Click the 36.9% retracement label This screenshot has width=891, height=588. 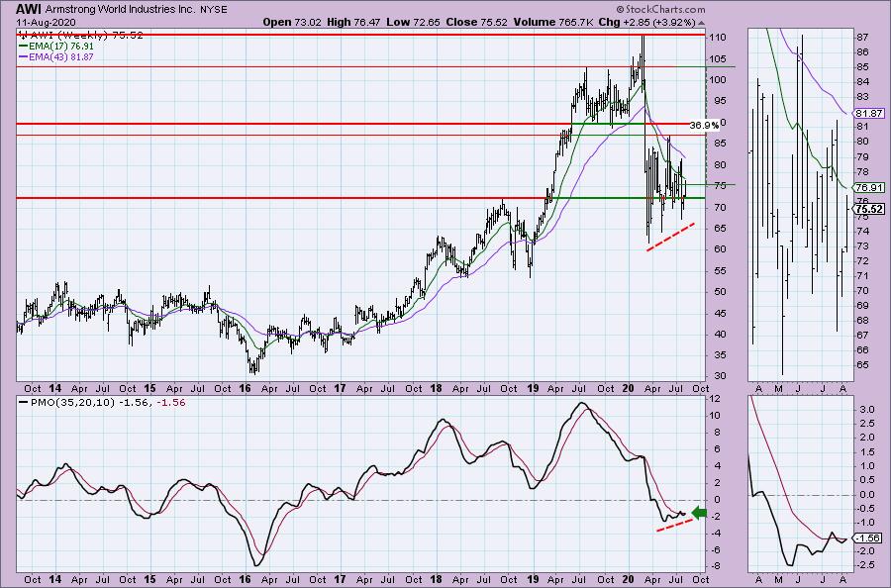pos(704,125)
